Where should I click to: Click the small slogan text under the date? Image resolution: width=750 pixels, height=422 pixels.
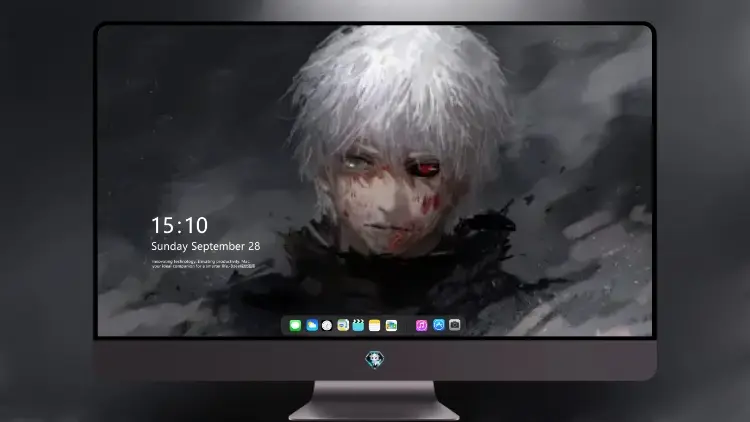tap(203, 264)
